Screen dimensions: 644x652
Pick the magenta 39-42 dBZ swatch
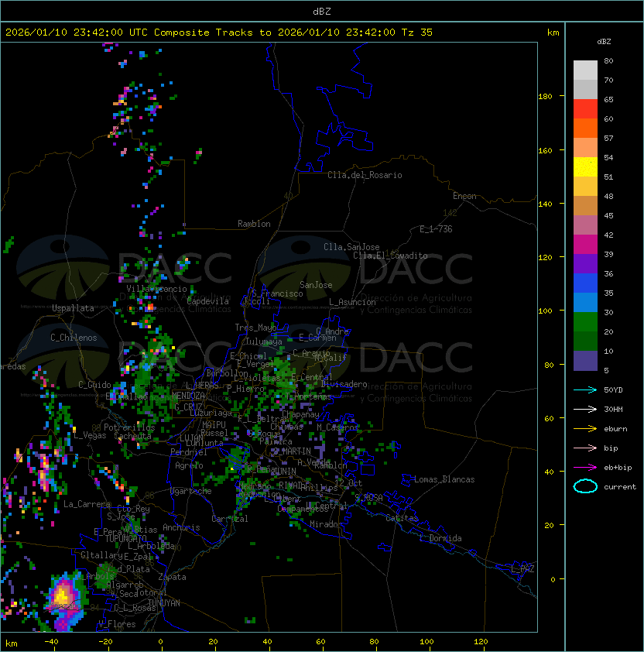coord(585,245)
